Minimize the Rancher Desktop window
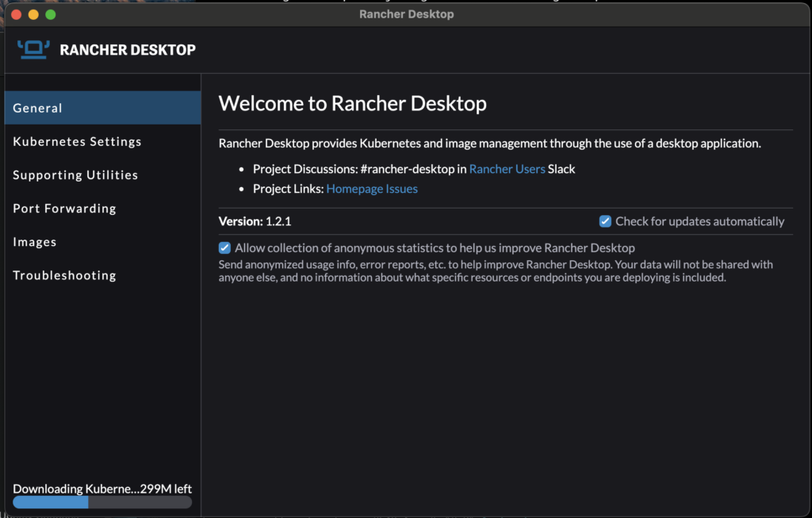812x518 pixels. 33,14
